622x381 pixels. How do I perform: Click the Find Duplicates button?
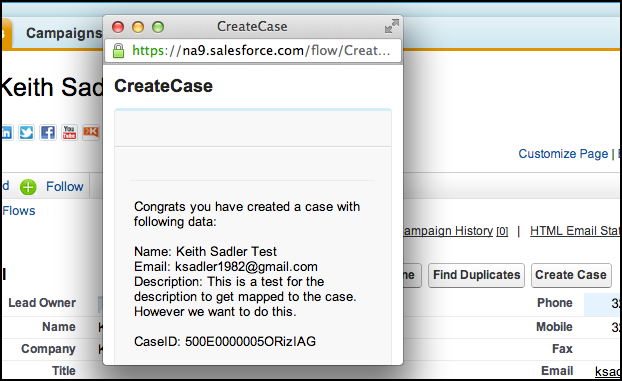click(476, 275)
